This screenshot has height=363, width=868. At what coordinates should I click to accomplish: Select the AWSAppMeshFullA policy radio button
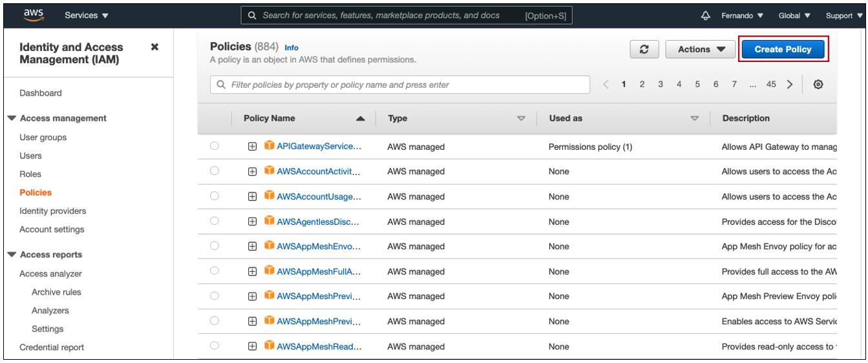point(215,271)
